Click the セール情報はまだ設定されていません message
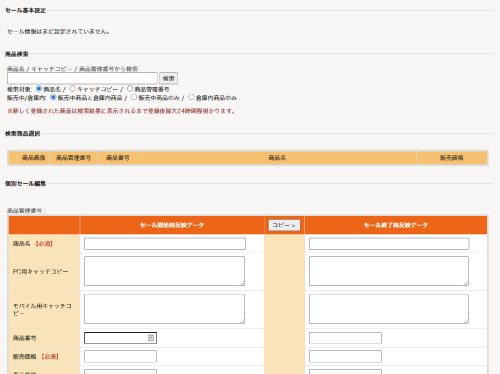 (58, 32)
